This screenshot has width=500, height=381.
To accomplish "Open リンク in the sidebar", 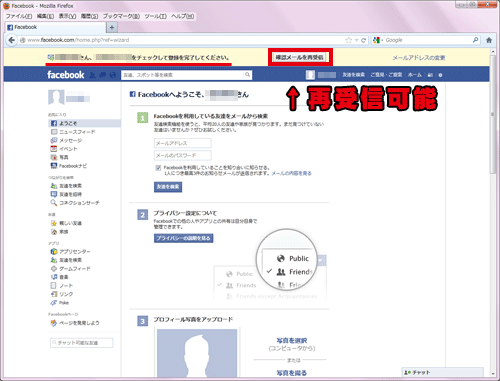I will [61, 294].
